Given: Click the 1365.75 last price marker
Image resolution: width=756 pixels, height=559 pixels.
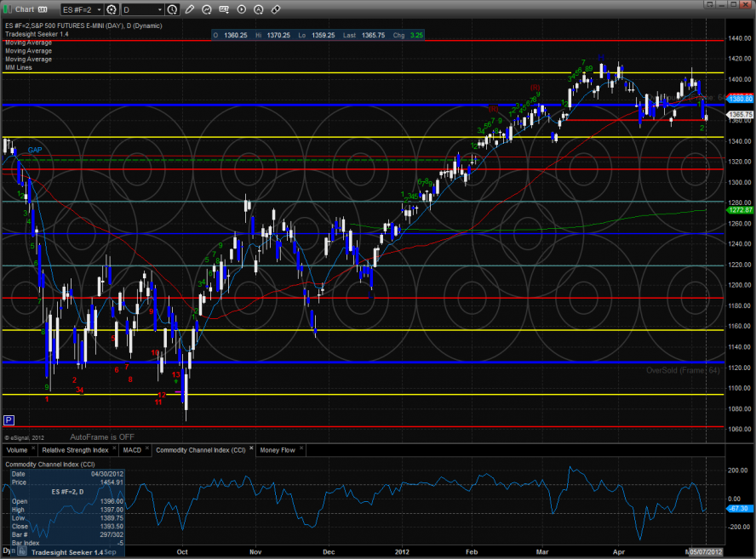Looking at the screenshot, I should (x=740, y=114).
